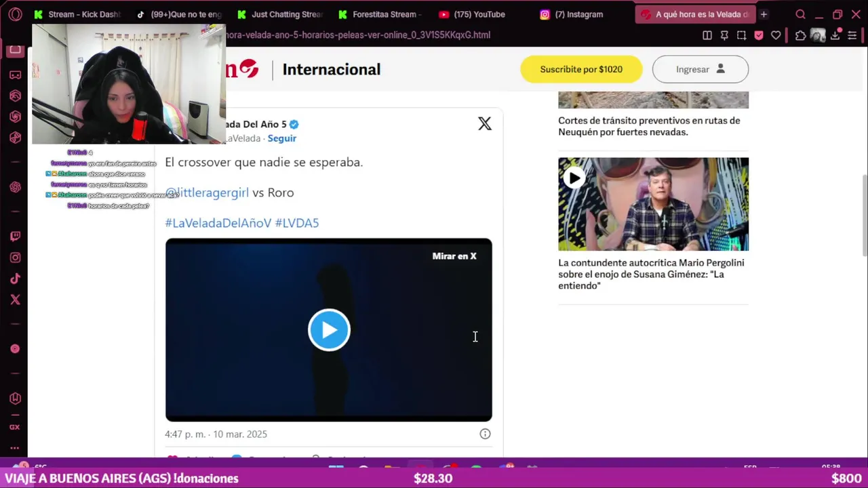Screen dimensions: 868x488
Task: Open article about Neuquén traffic cuts
Action: coord(649,126)
